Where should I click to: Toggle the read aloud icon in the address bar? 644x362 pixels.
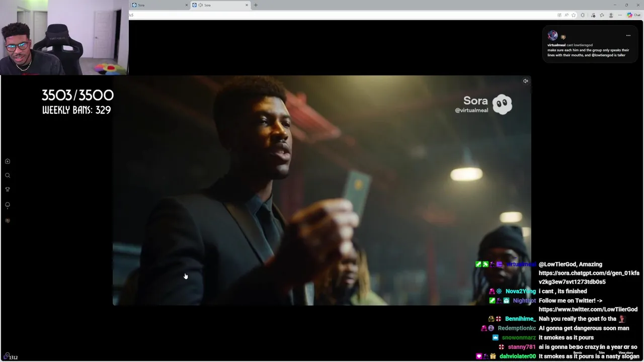(567, 15)
